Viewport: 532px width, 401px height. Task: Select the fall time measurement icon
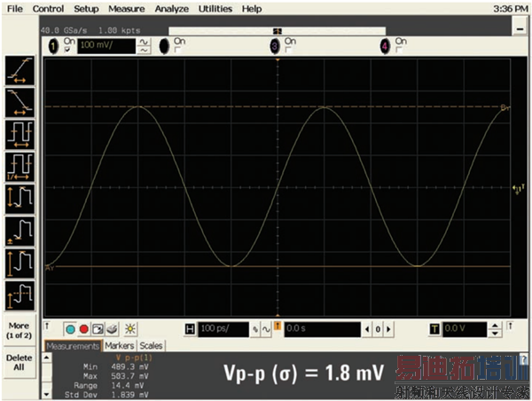20,103
